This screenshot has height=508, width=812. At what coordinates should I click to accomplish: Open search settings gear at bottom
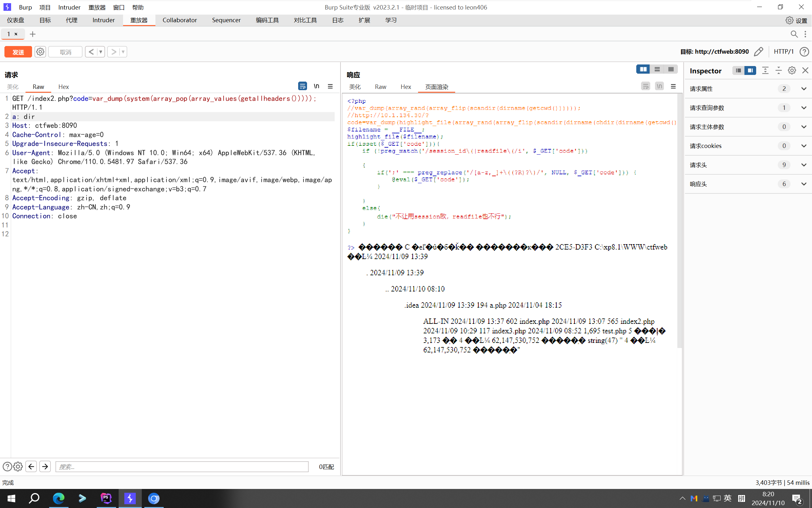(x=18, y=466)
